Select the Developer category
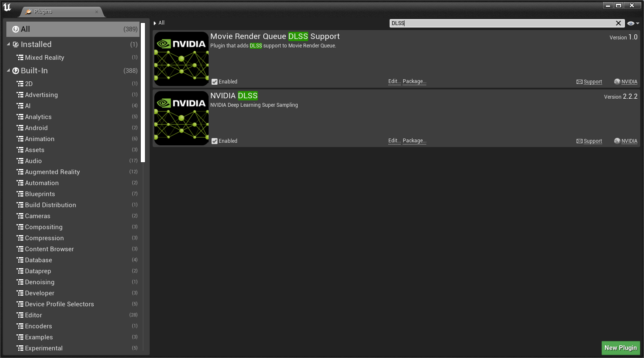The image size is (644, 358). coord(73,293)
